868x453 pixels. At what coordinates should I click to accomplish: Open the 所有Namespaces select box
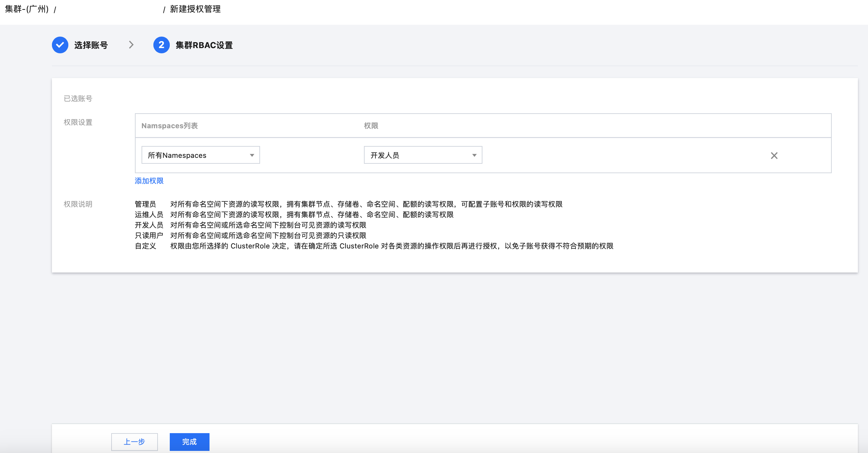coord(195,155)
